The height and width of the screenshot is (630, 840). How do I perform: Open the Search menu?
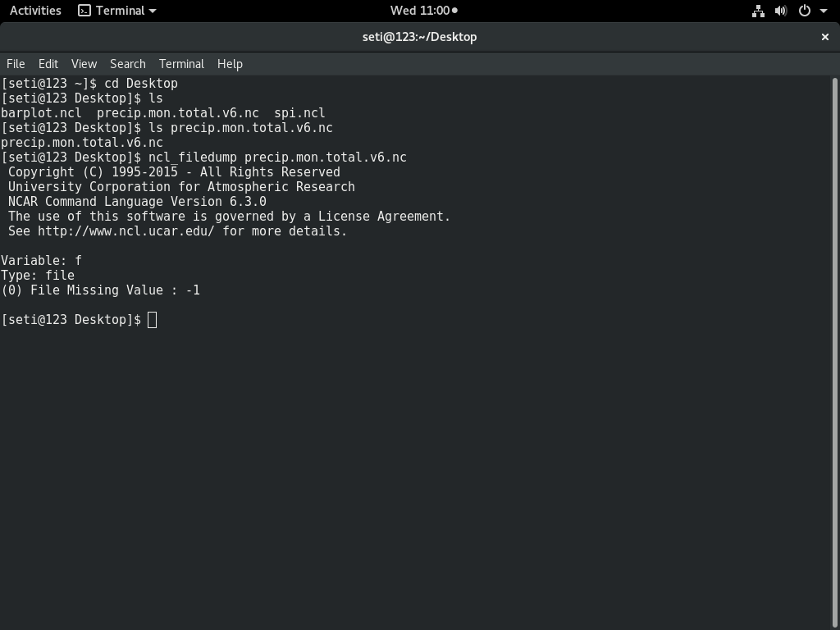128,64
